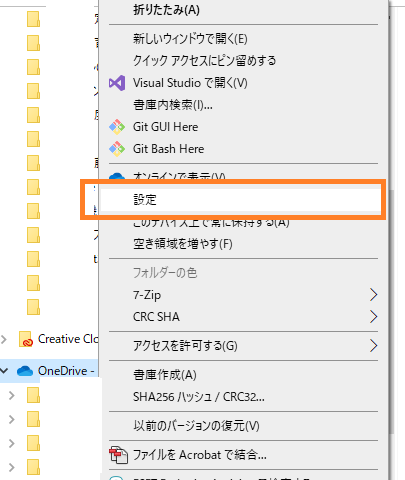The width and height of the screenshot is (405, 480).
Task: Collapse the OneDrive tree node
Action: [4, 371]
